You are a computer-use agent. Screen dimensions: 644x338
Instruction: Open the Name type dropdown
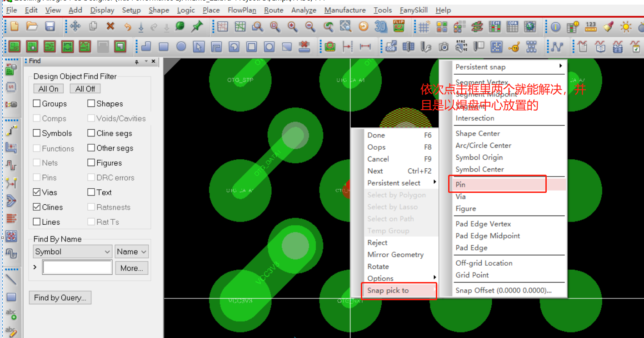click(x=131, y=252)
